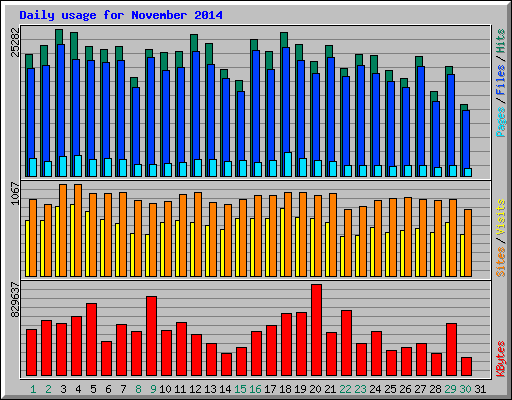
Task: Click the red KBytes bar for day 14
Action: pos(226,364)
